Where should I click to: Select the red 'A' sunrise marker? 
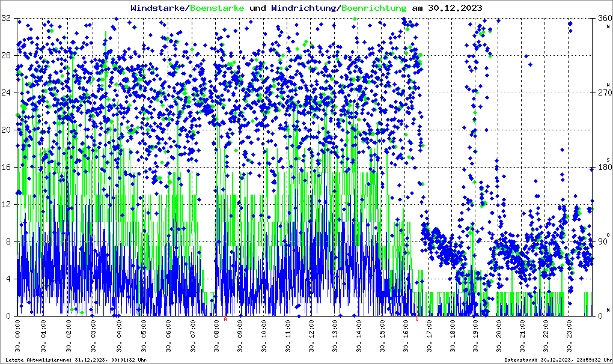225,319
